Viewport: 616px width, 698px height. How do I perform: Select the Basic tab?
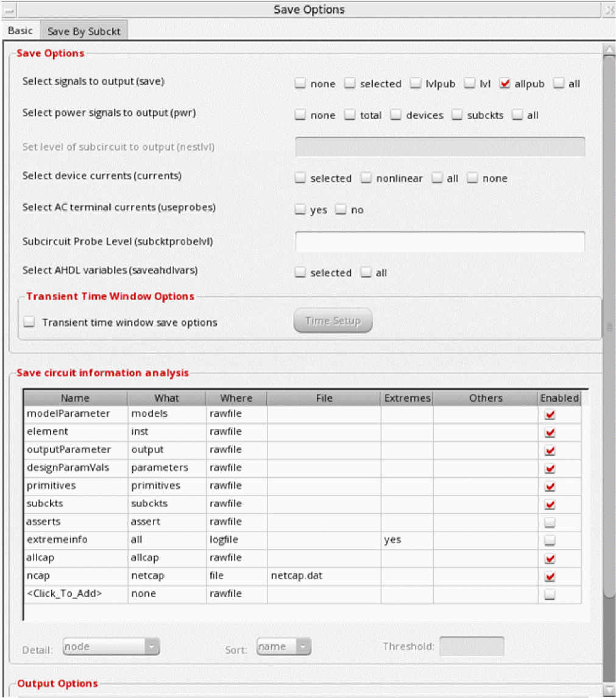point(20,31)
